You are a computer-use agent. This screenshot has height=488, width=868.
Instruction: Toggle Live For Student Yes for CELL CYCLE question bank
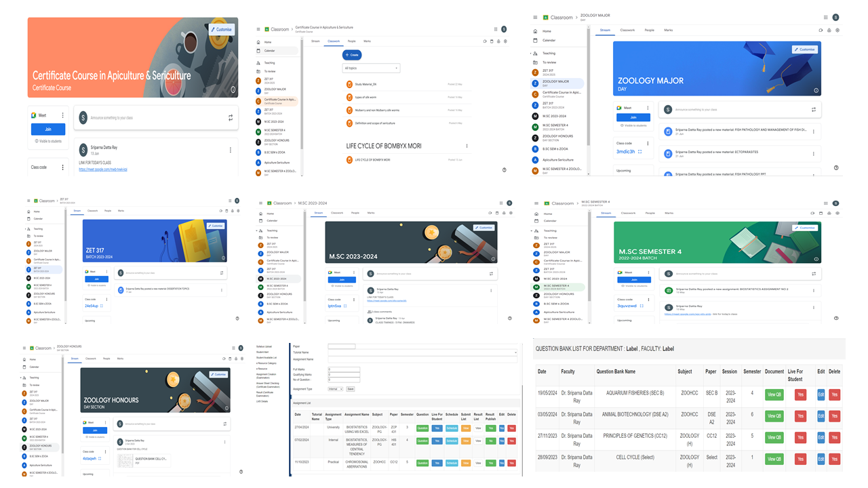tap(800, 459)
